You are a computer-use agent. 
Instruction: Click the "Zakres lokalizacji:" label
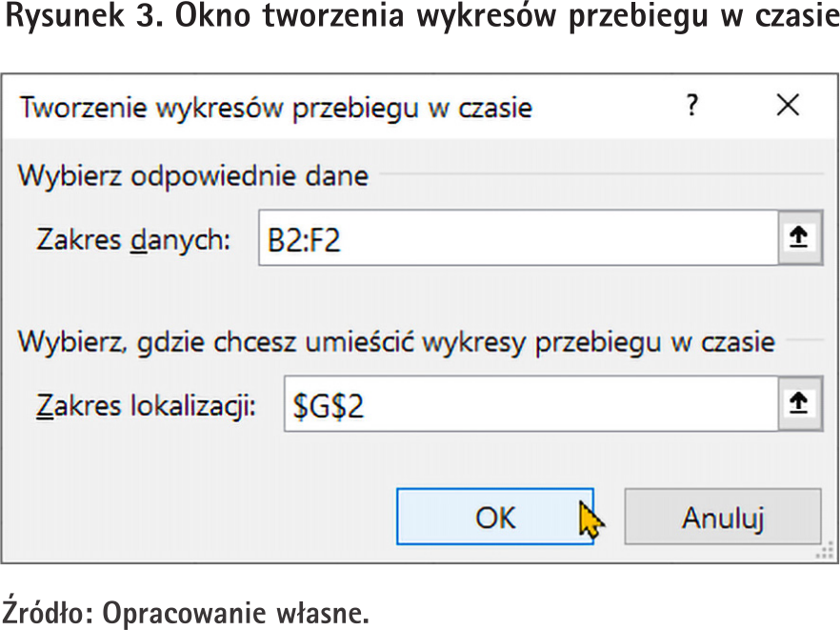(x=146, y=406)
